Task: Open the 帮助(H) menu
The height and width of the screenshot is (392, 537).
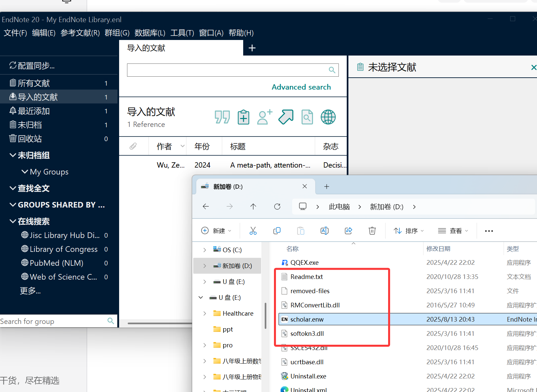Action: [x=241, y=33]
